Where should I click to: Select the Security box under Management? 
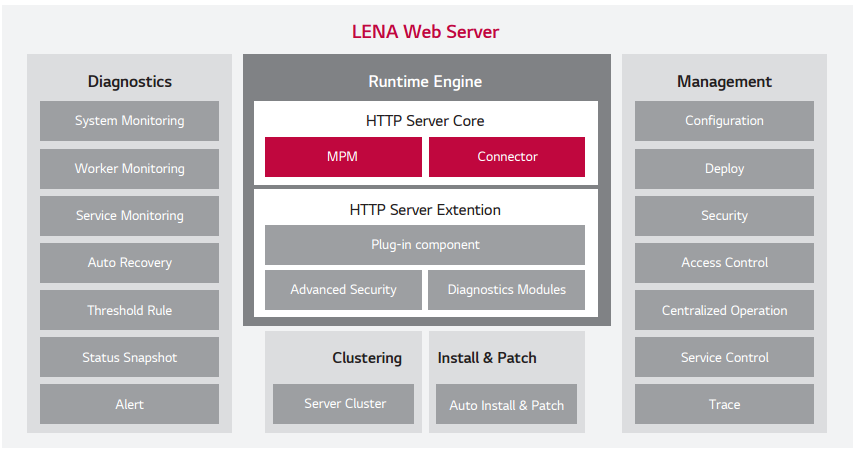tap(725, 216)
